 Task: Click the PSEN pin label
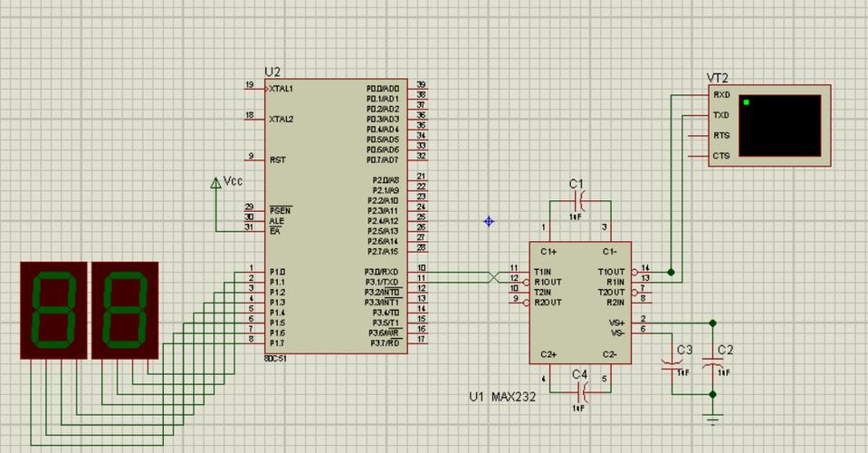click(x=280, y=210)
